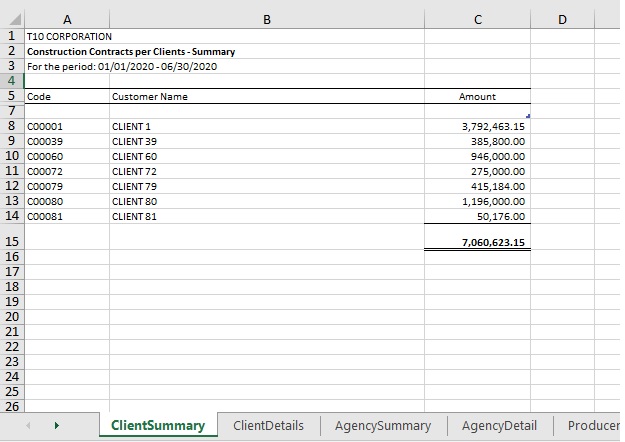The width and height of the screenshot is (625, 442).
Task: Click the sheet tab scroll right arrow
Action: point(56,426)
